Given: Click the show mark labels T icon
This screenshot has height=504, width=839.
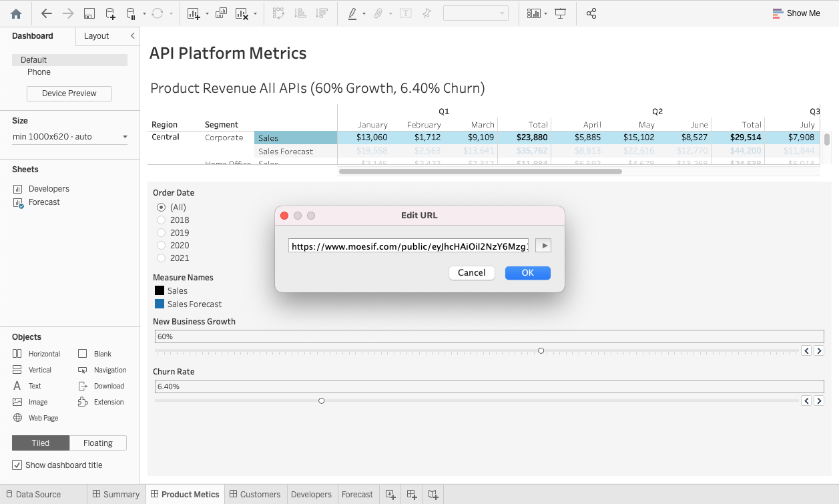Looking at the screenshot, I should (405, 13).
